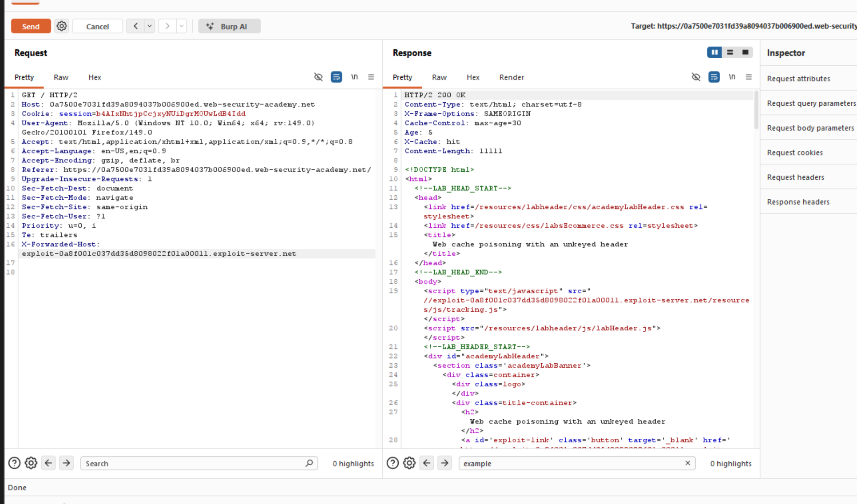This screenshot has width=857, height=504.
Task: Switch Response view to Raw tab
Action: point(439,77)
